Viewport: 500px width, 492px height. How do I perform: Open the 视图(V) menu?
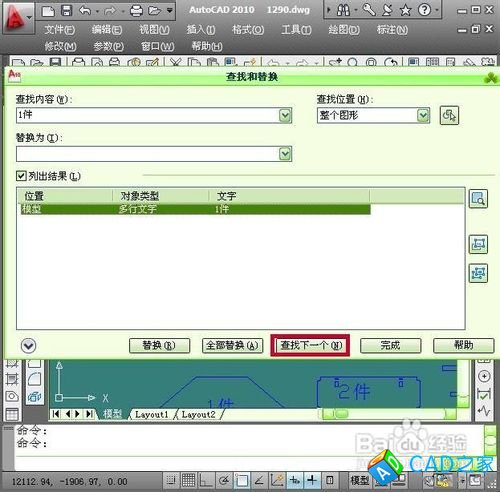(154, 30)
